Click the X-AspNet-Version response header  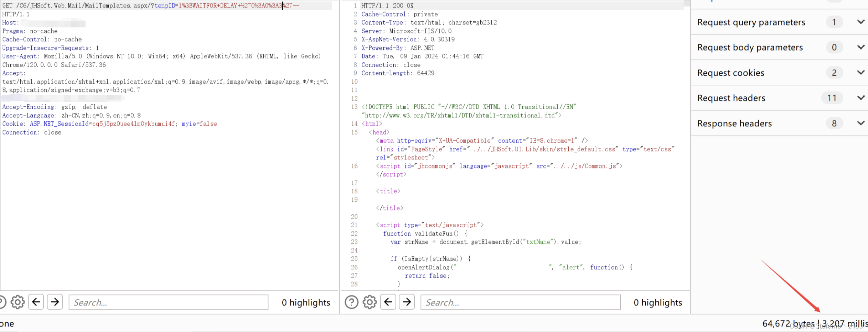[x=408, y=39]
